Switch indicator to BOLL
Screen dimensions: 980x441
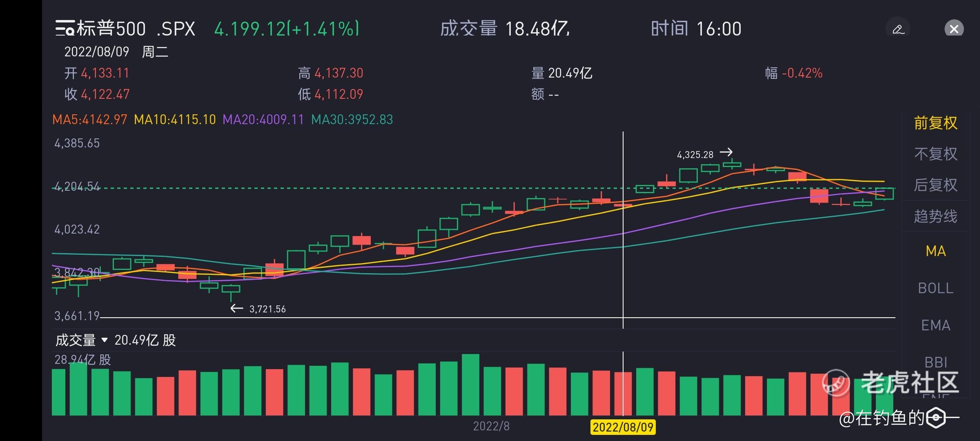click(935, 288)
